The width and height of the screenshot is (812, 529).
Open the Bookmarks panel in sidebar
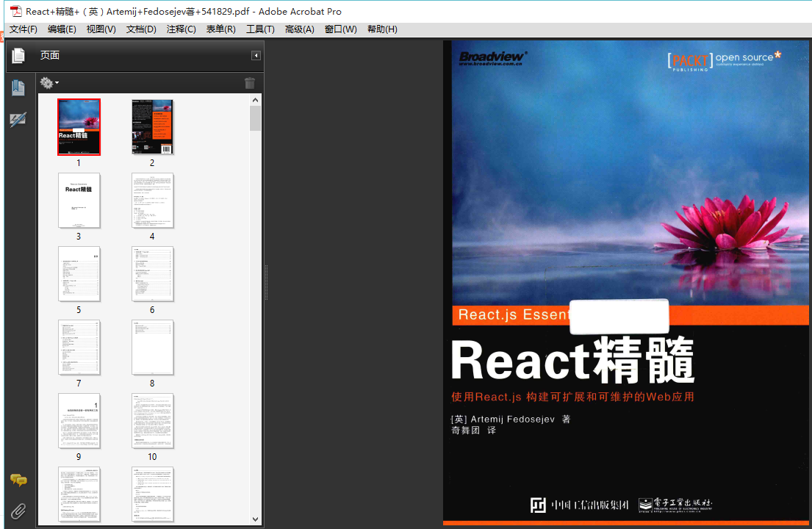point(18,87)
